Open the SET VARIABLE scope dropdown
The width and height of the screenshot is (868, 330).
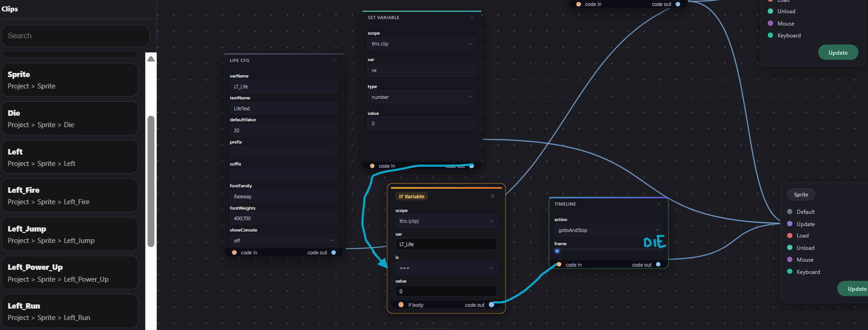tap(421, 44)
